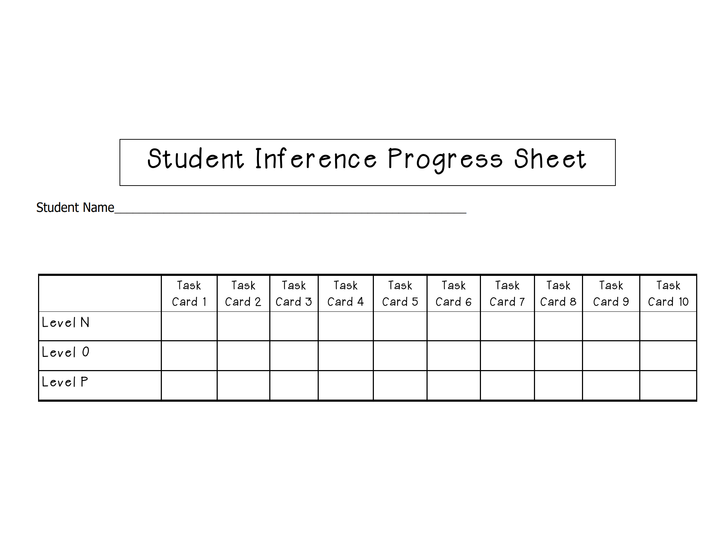Click the Task Card 4 column header
720x556 pixels.
coord(346,293)
